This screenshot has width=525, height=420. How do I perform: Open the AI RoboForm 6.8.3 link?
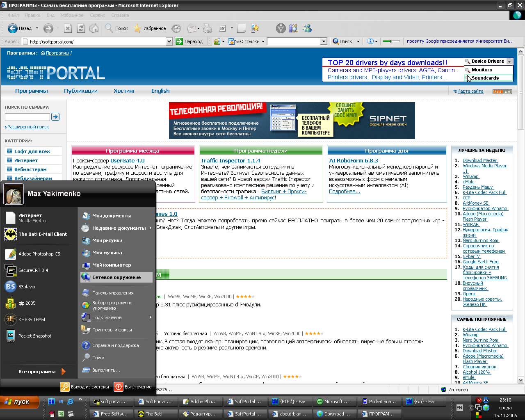354,161
